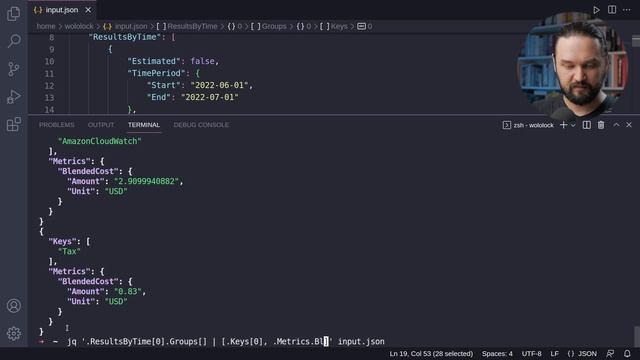Open the Keys breadcrumb segment
This screenshot has height=360, width=640.
tap(334, 26)
